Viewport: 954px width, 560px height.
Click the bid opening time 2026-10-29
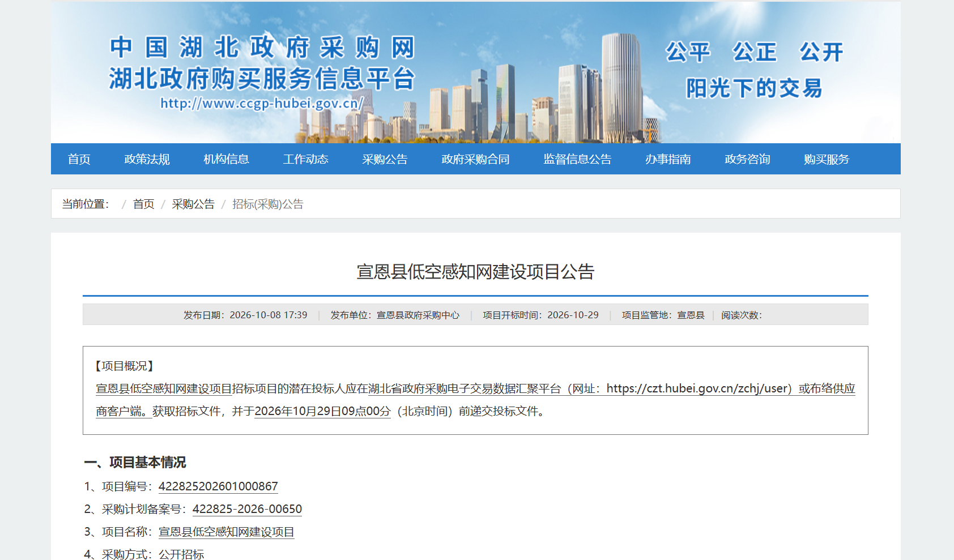pos(573,315)
